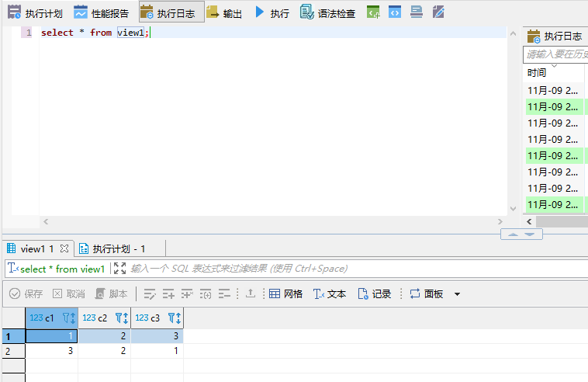Switch to 网格 grid view
588x382 pixels.
pyautogui.click(x=285, y=294)
